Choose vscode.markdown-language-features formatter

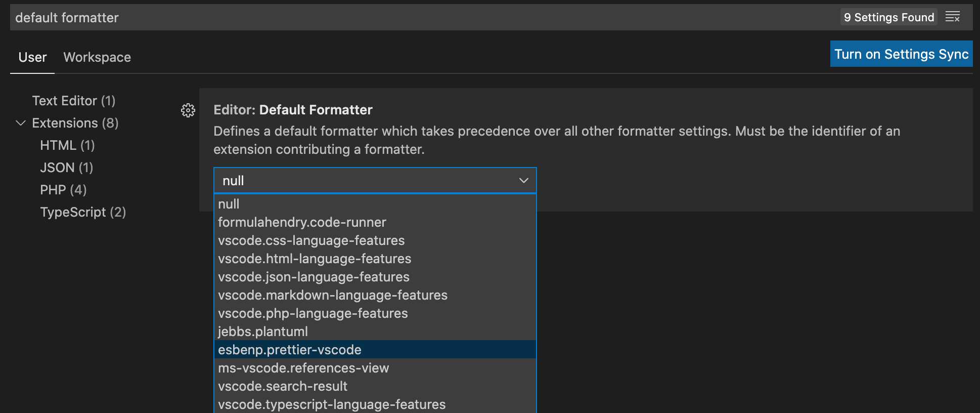pyautogui.click(x=375, y=295)
